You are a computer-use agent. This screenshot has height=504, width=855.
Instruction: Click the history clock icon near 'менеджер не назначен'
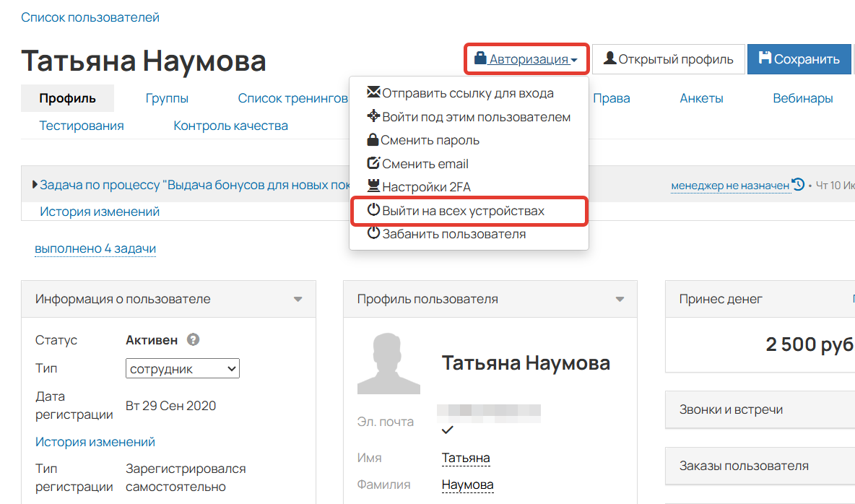[x=797, y=184]
